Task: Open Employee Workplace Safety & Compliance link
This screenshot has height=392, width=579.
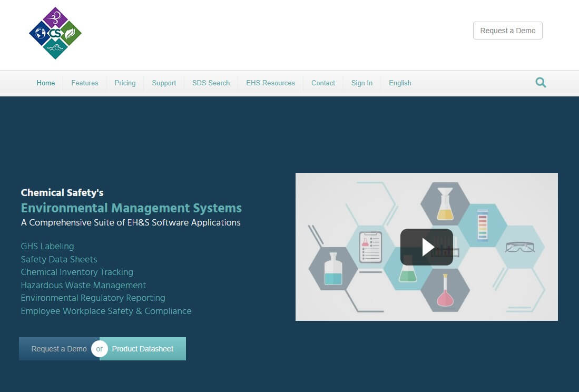Action: coord(106,311)
